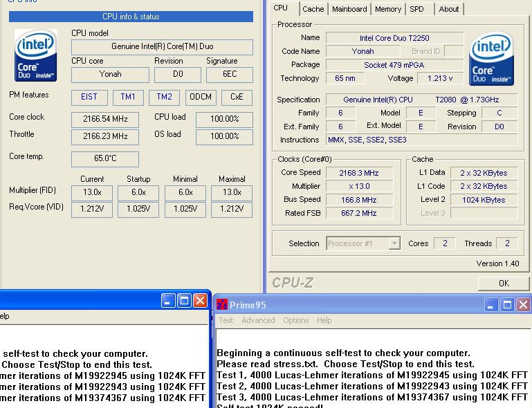Select the Memory tab

pos(387,9)
